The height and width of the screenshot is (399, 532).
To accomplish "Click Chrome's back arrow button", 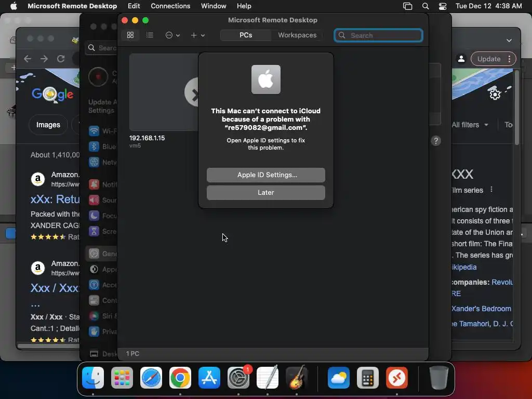I will [x=28, y=59].
